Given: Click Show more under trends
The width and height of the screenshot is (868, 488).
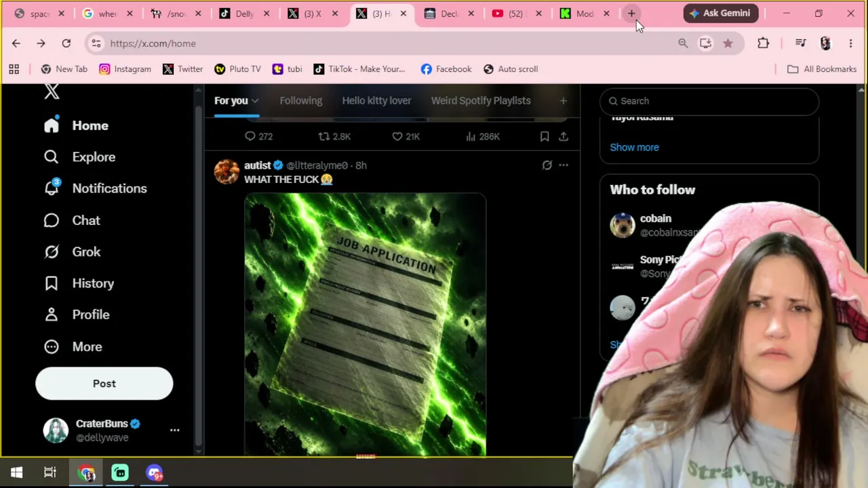Looking at the screenshot, I should pyautogui.click(x=634, y=147).
